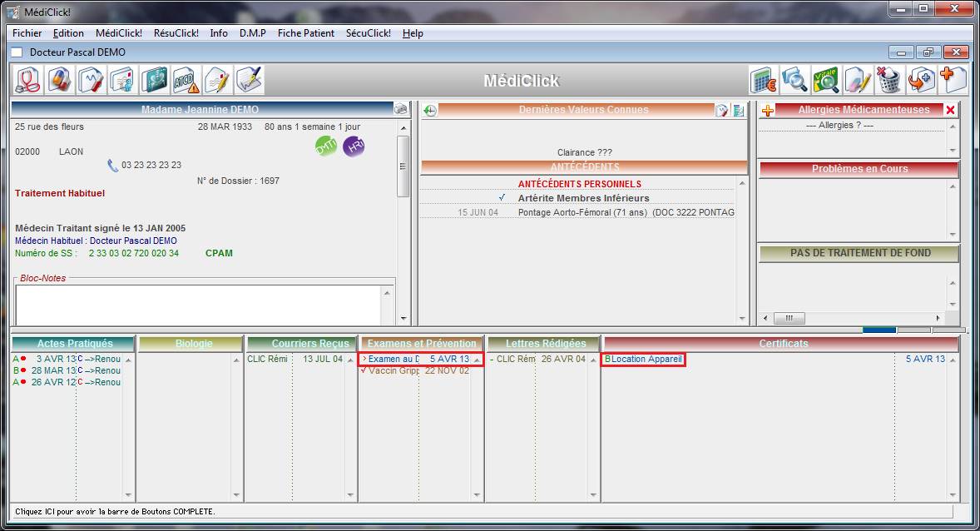Click the green DMT badge
Image resolution: width=980 pixels, height=531 pixels.
point(326,146)
